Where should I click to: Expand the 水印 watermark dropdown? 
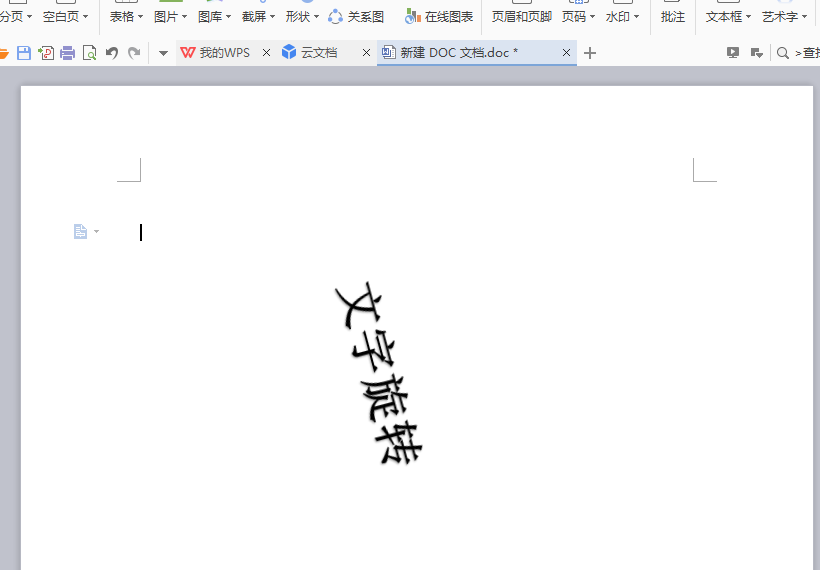point(622,17)
